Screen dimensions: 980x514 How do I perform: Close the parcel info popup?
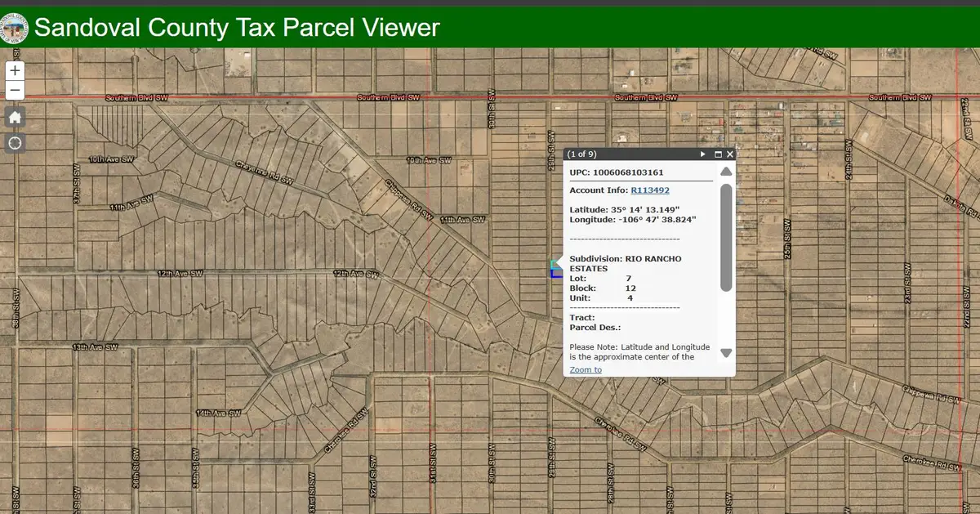(x=730, y=154)
